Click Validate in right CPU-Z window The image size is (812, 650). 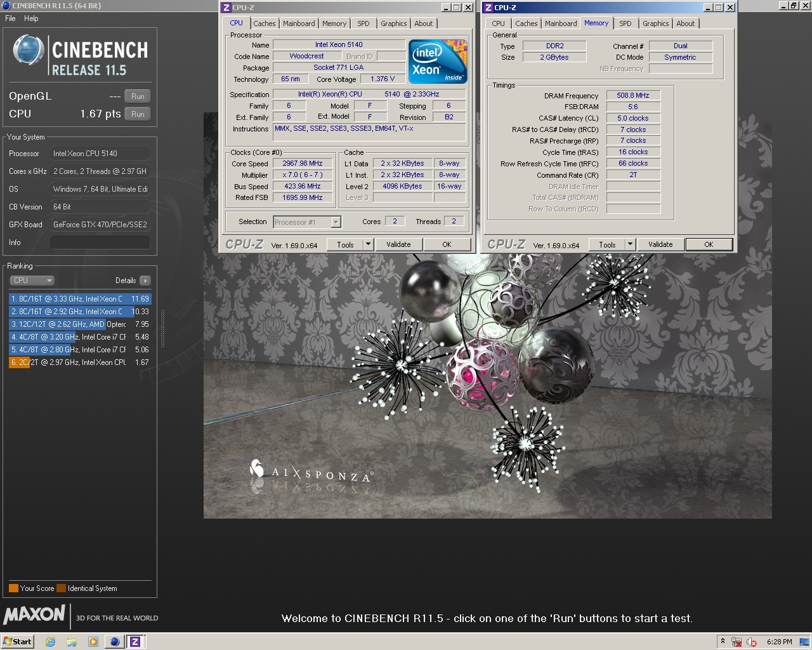[x=660, y=245]
